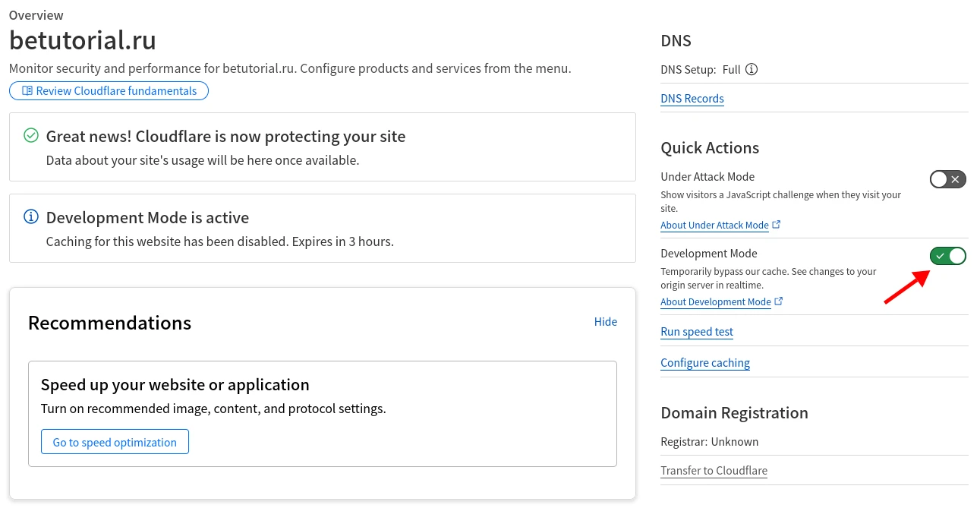The width and height of the screenshot is (980, 508).
Task: Click external link icon after About Development Mode
Action: click(x=779, y=301)
